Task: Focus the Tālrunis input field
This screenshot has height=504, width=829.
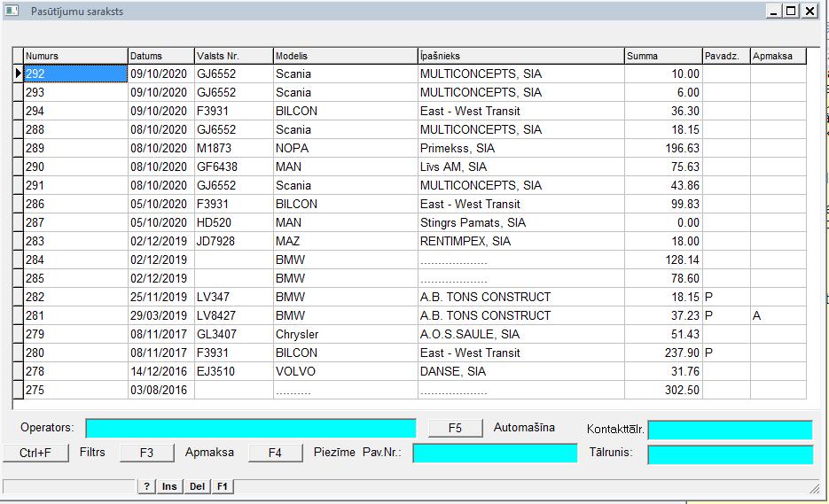Action: click(x=730, y=455)
